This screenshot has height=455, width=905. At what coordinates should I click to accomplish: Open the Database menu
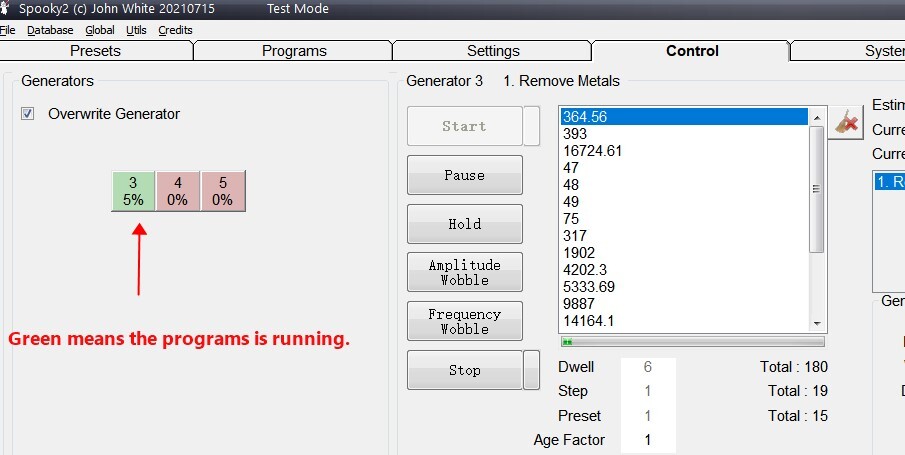[x=50, y=30]
